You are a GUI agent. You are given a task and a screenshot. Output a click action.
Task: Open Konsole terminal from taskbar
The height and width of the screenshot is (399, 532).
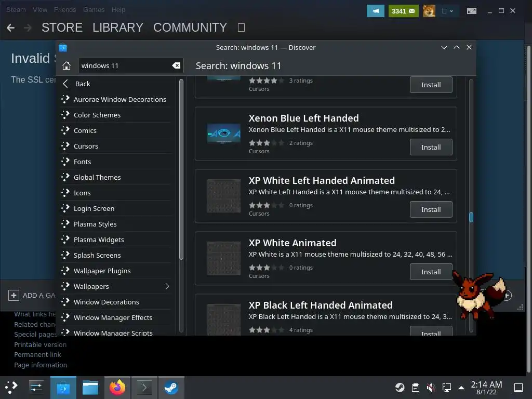[144, 388]
